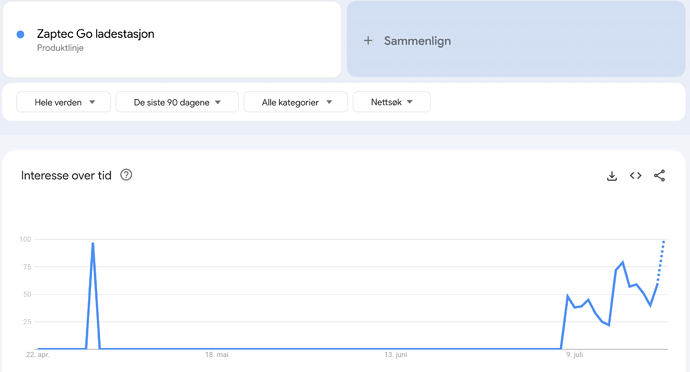Click the 22. apr. axis label
The width and height of the screenshot is (690, 372).
pos(38,355)
